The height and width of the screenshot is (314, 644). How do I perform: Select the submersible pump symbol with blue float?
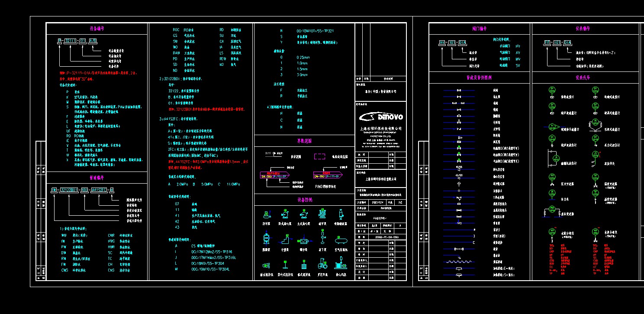(x=267, y=214)
